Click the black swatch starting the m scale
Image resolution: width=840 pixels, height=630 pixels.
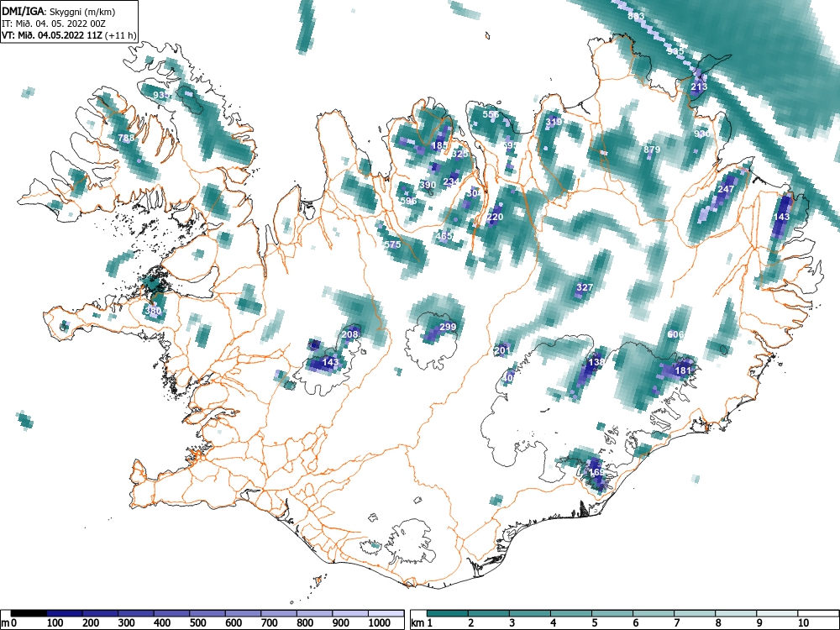tap(29, 613)
